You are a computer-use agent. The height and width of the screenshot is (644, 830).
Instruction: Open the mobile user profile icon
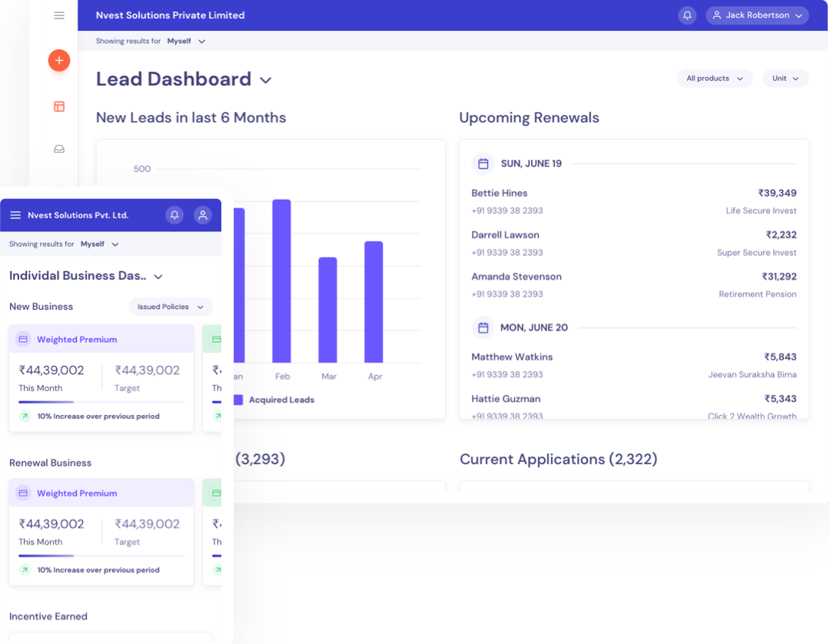[x=203, y=215]
